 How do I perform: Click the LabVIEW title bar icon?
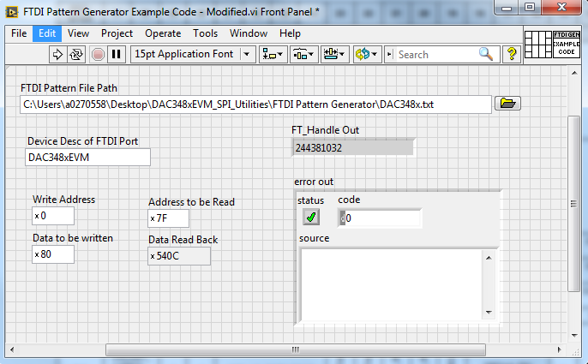(12, 12)
